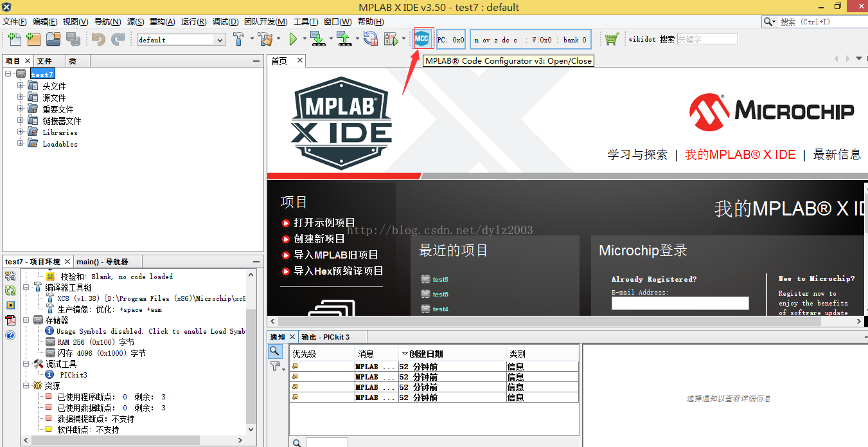Click the blue help icon in dashboard sidebar
Screen dimensions: 868x447
point(10,335)
